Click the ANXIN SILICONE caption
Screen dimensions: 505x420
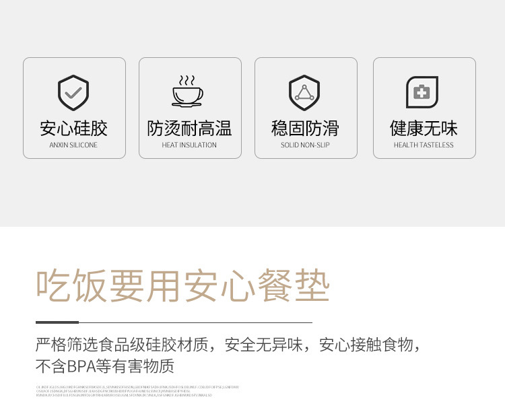pyautogui.click(x=73, y=145)
